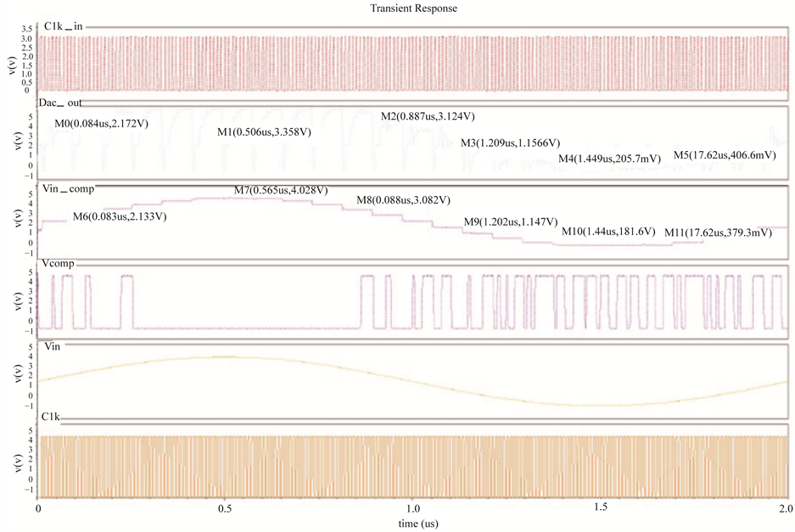Click marker M4 at 1.449us, 205.7mV
The image size is (795, 532).
click(x=608, y=159)
